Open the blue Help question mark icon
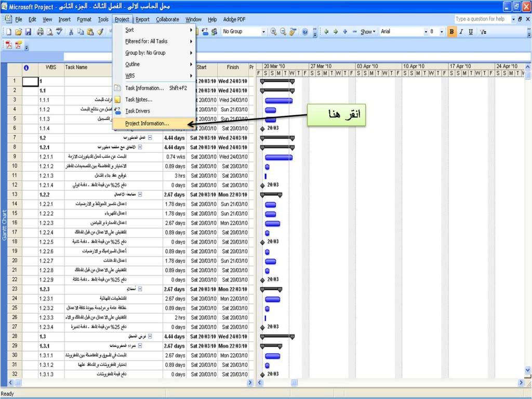 (x=305, y=32)
